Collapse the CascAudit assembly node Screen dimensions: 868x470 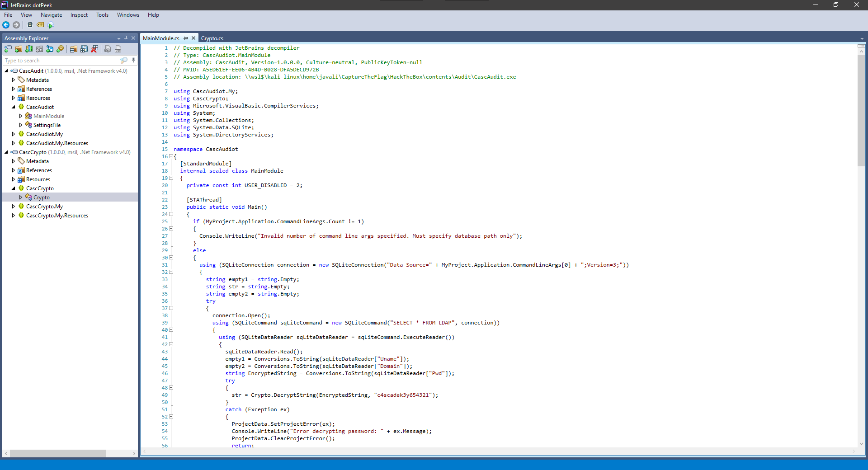6,71
